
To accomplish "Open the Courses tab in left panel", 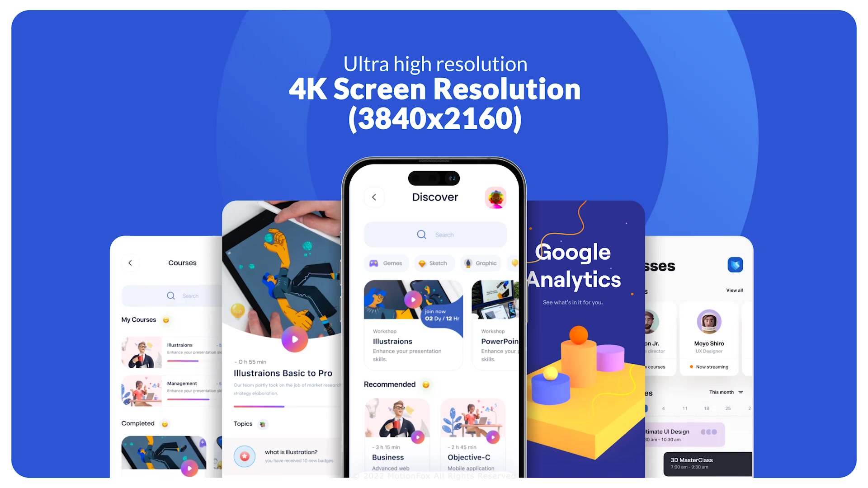I will tap(182, 263).
